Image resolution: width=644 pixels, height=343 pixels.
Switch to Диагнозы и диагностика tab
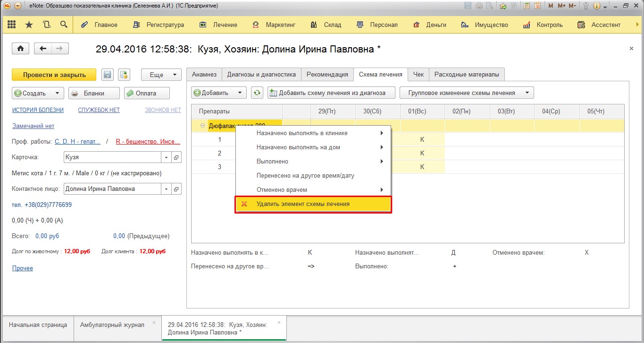(261, 75)
